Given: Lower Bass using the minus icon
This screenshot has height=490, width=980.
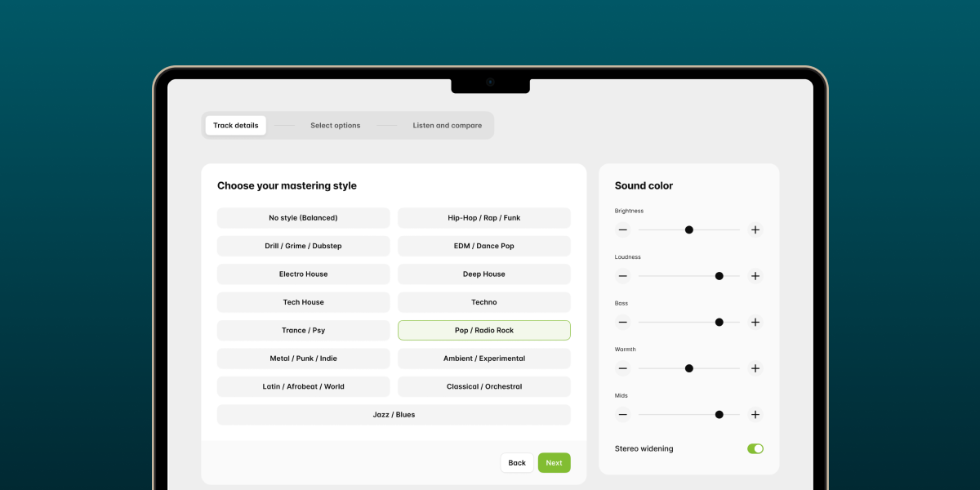Looking at the screenshot, I should pos(623,323).
